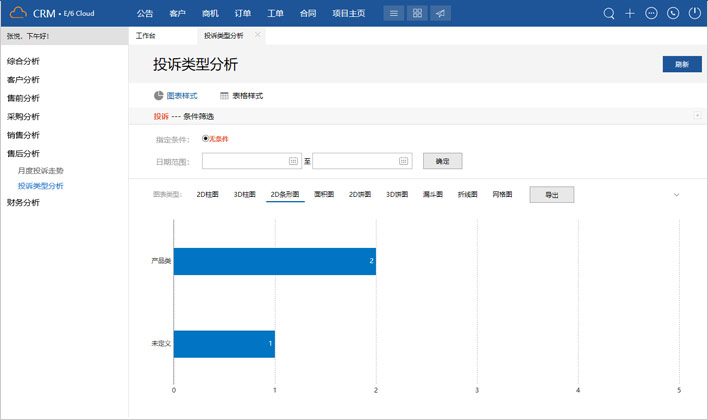Click the 刷新 refresh button
Viewport: 708px width, 420px height.
click(681, 64)
